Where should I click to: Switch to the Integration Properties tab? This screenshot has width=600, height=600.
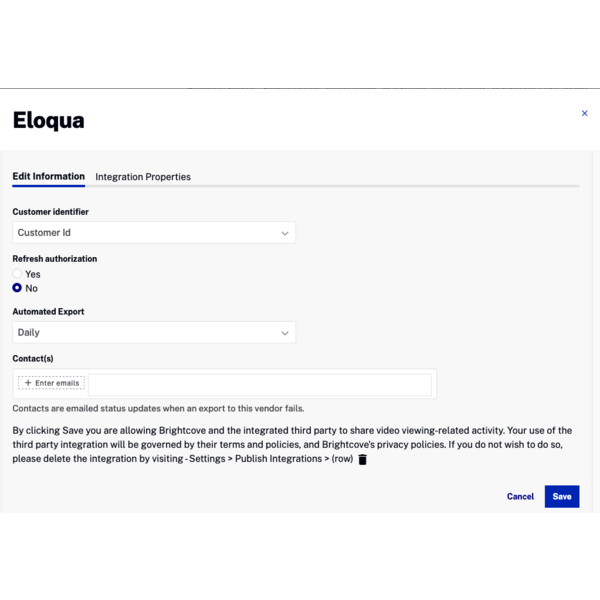pos(143,177)
